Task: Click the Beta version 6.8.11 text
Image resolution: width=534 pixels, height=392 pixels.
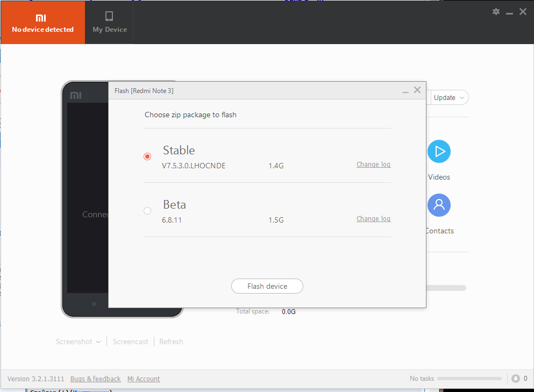Action: click(x=172, y=220)
